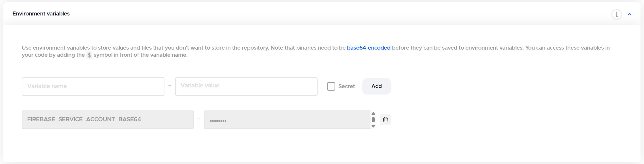This screenshot has width=644, height=164.
Task: Click the equals sign between the new variable fields
Action: pyautogui.click(x=170, y=86)
